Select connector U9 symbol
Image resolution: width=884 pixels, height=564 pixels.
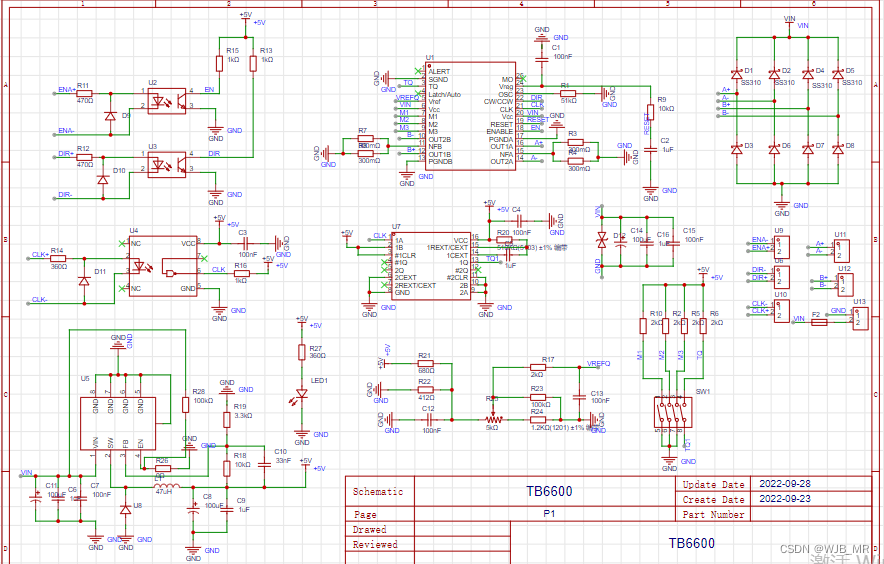(x=782, y=248)
